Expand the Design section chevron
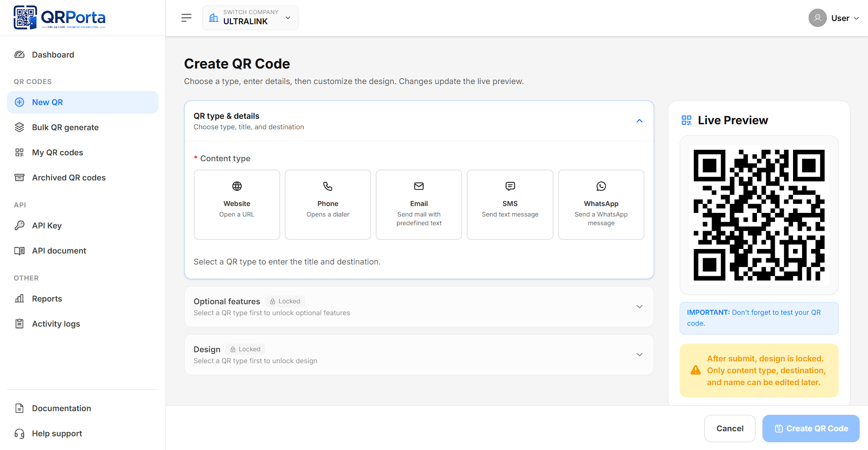 pos(639,355)
